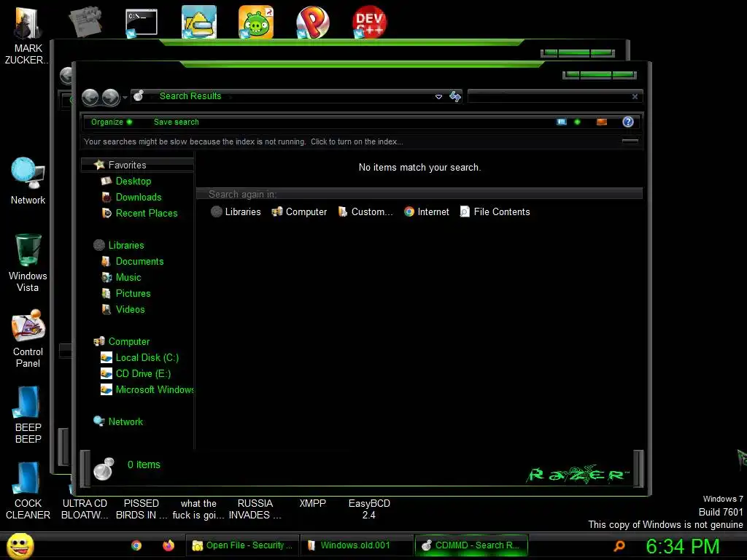The height and width of the screenshot is (560, 747).
Task: Search again on the Internet
Action: (426, 212)
